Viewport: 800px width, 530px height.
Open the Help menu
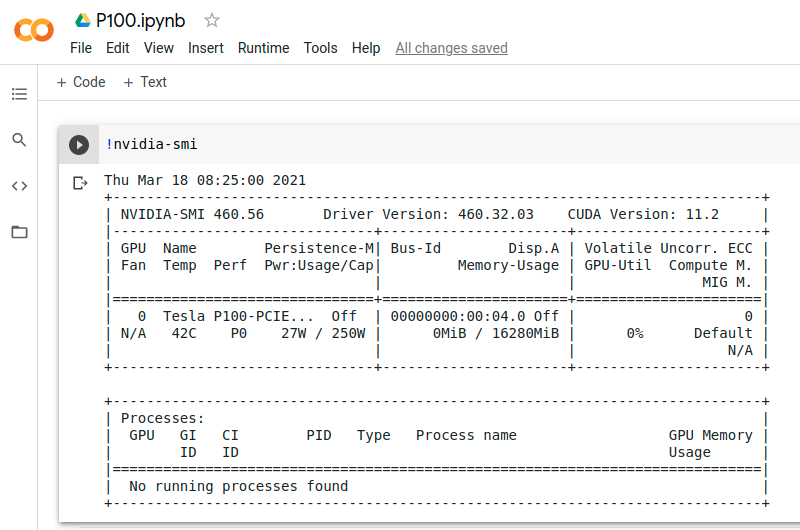[366, 48]
